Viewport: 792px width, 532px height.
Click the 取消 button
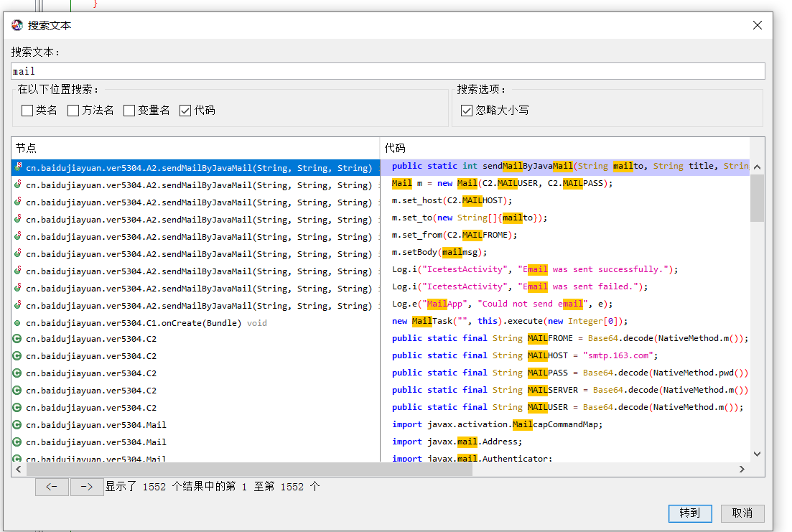pos(742,513)
